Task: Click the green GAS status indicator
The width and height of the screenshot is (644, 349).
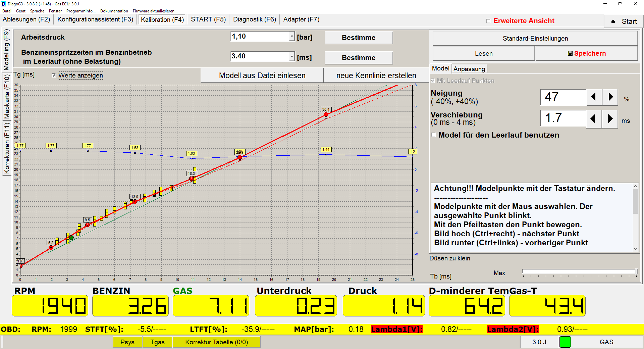Action: [x=565, y=342]
